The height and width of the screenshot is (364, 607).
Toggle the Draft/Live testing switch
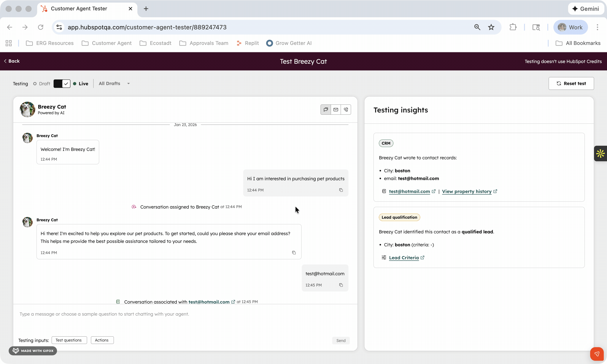tap(62, 84)
